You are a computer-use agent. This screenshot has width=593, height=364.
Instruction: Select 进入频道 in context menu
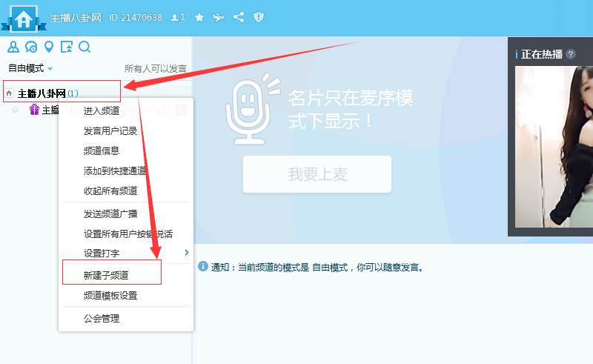(102, 110)
